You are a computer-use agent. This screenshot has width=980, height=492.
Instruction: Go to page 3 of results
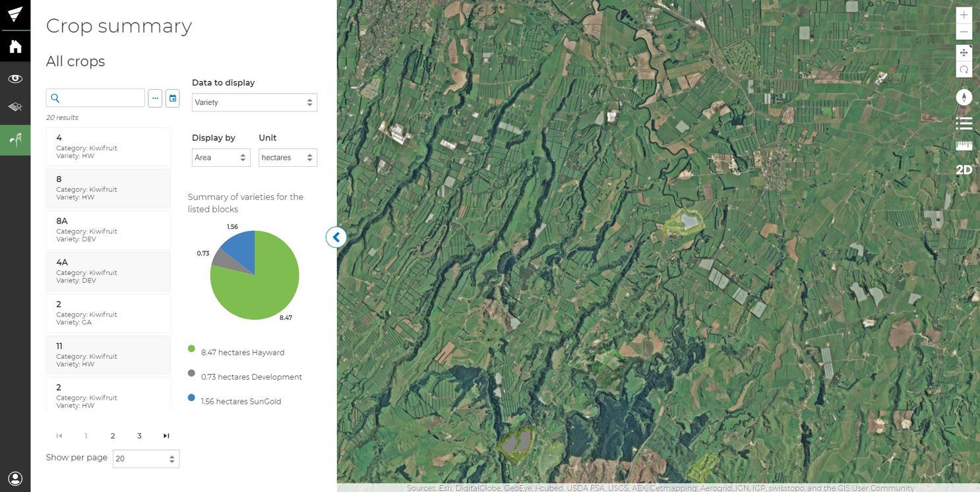pyautogui.click(x=139, y=436)
